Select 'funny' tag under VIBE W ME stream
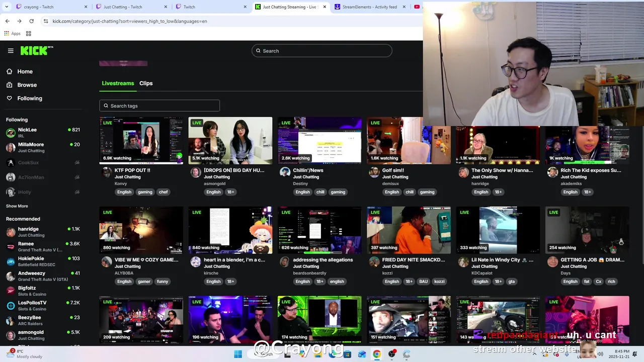Image resolution: width=644 pixels, height=362 pixels. coord(163,282)
